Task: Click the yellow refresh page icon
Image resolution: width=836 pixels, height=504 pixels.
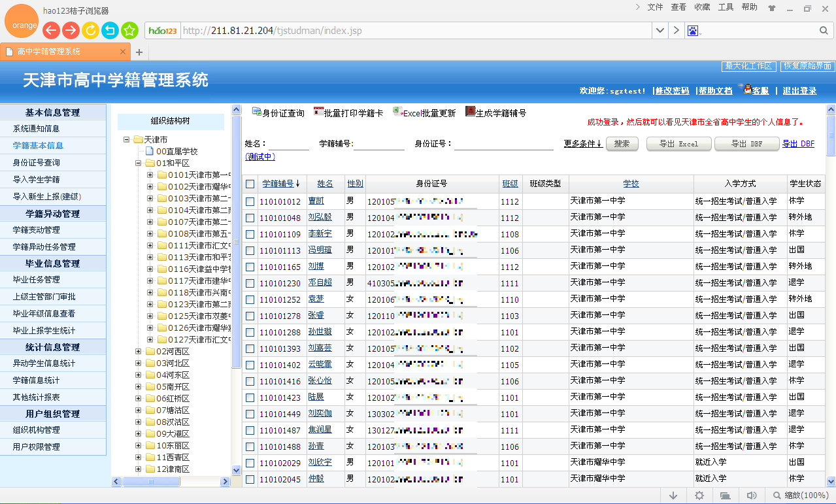Action: (91, 30)
